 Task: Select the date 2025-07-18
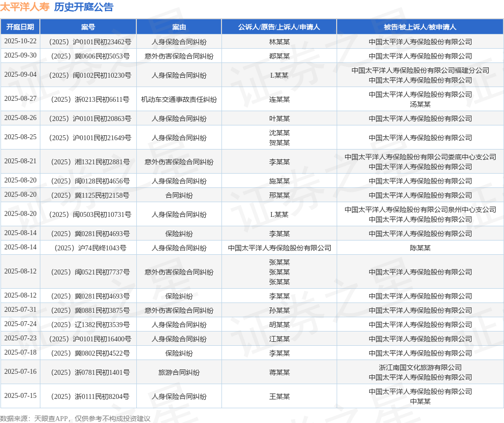pyautogui.click(x=20, y=352)
